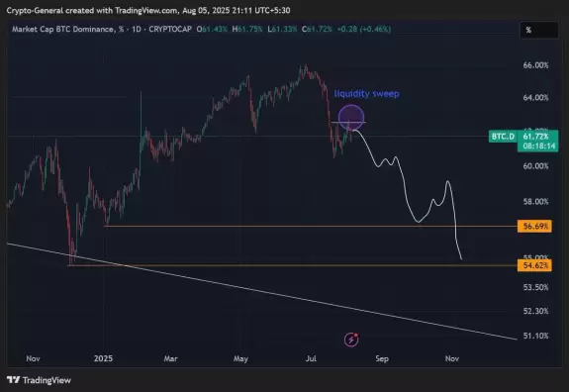This screenshot has height=392, width=569.
Task: Click the 58.00% price axis label
Action: click(x=535, y=202)
